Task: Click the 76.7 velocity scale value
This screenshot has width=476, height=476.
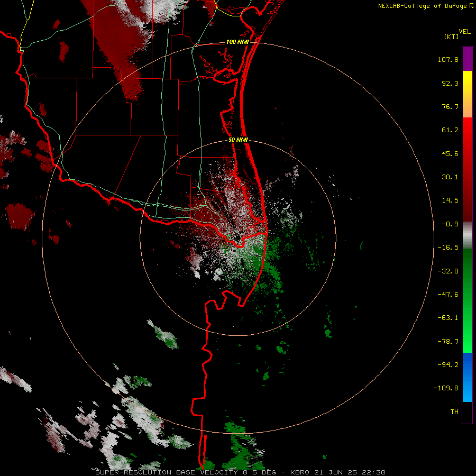Action: pos(450,106)
